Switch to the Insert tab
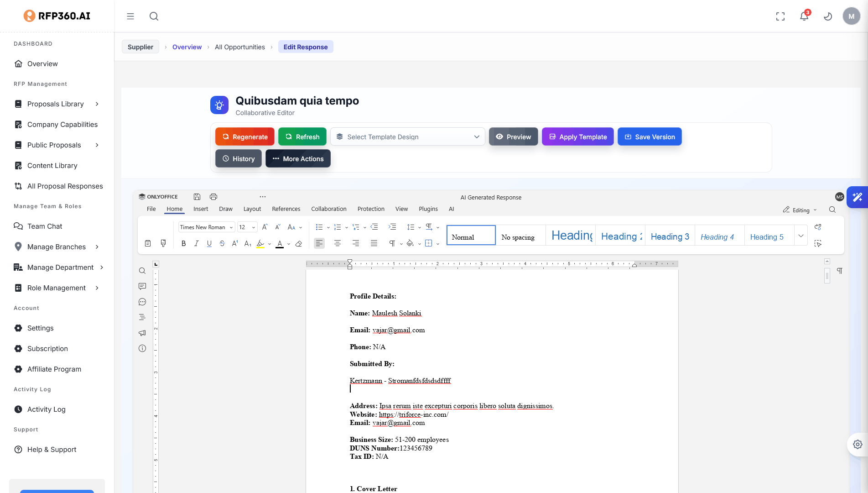Viewport: 868px width, 493px height. tap(201, 209)
